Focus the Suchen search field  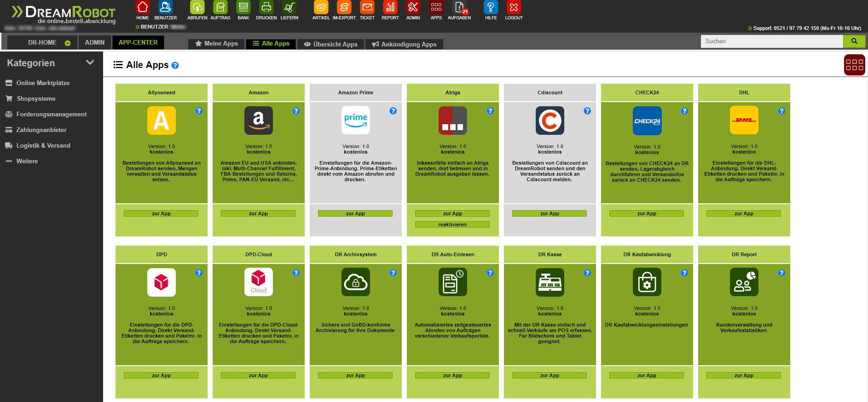(772, 41)
